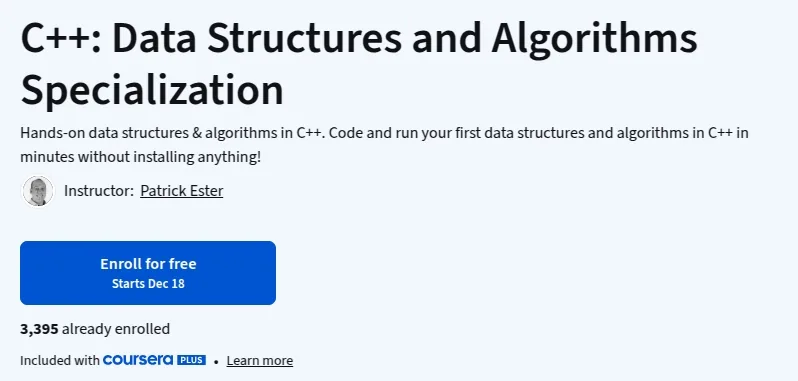Click the bullet separator before Learn more
The width and height of the screenshot is (798, 381).
click(216, 361)
